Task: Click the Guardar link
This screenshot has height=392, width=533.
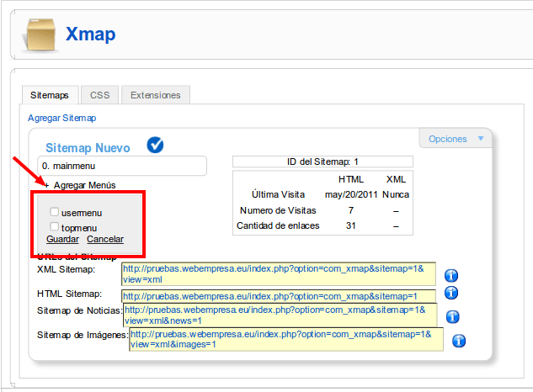Action: click(x=62, y=239)
